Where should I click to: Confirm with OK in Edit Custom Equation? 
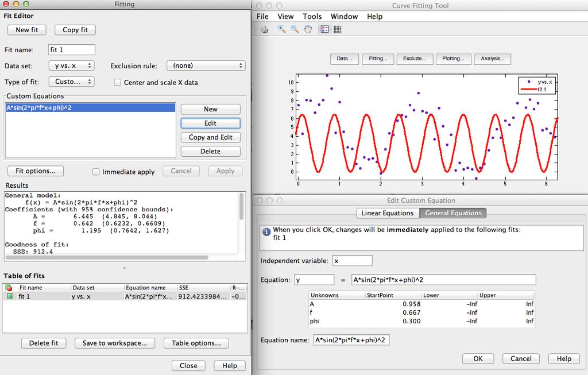(x=478, y=359)
